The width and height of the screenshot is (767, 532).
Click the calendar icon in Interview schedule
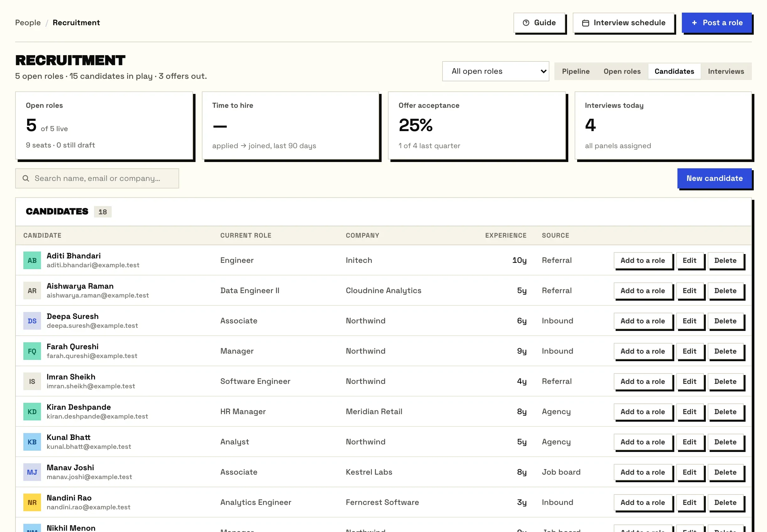tap(585, 23)
